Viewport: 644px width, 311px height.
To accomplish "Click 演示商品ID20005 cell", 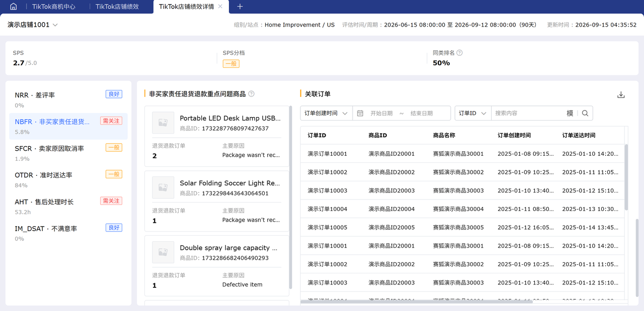I will click(392, 228).
